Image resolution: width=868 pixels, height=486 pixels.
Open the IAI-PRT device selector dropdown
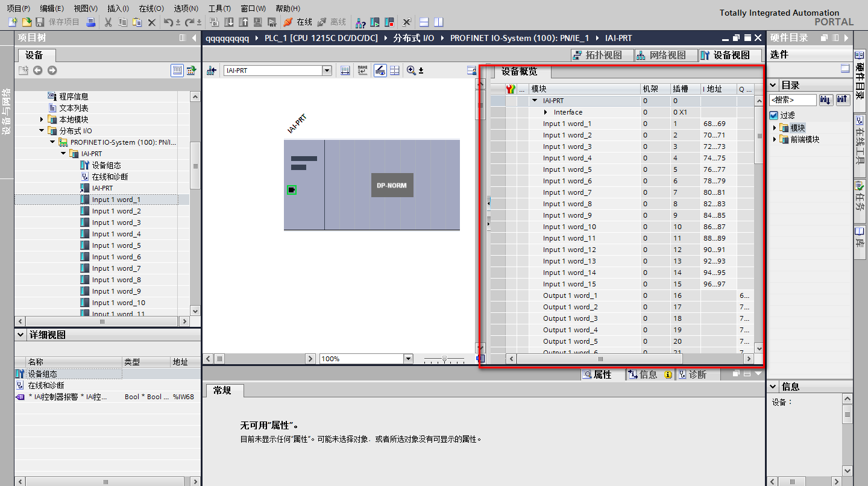click(327, 71)
